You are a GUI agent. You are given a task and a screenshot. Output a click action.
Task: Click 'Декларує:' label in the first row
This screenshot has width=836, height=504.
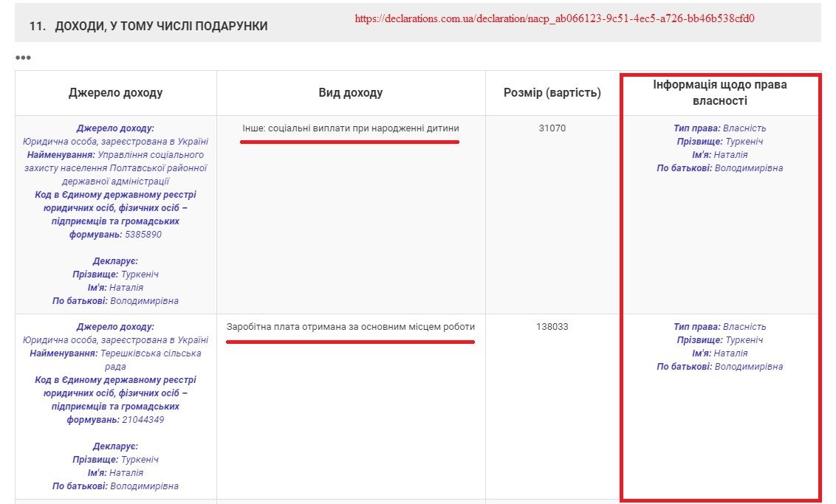coord(115,261)
